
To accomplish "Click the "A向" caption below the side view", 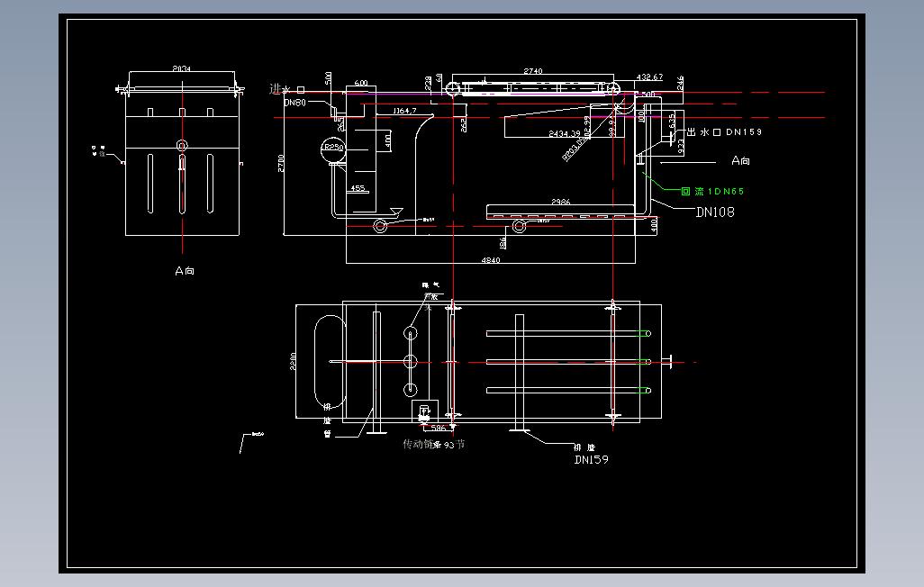I will (185, 270).
